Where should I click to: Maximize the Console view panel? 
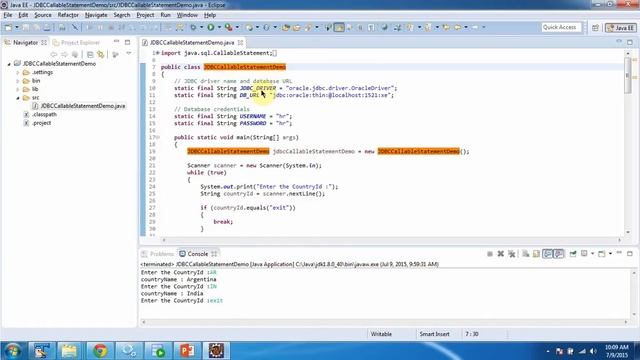point(630,254)
